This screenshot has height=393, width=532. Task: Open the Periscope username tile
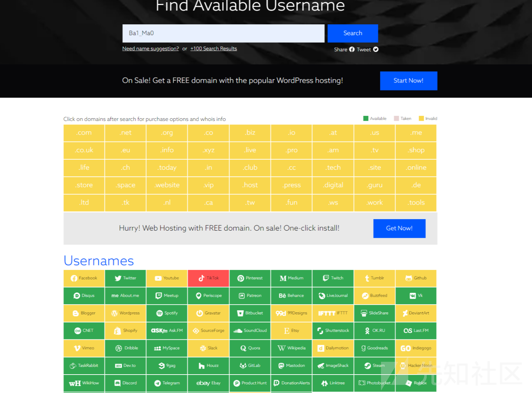[208, 296]
